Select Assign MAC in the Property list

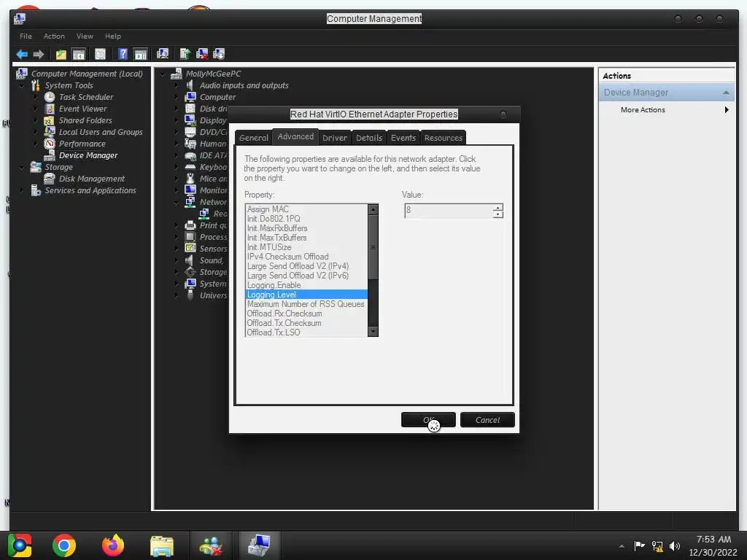tap(306, 209)
